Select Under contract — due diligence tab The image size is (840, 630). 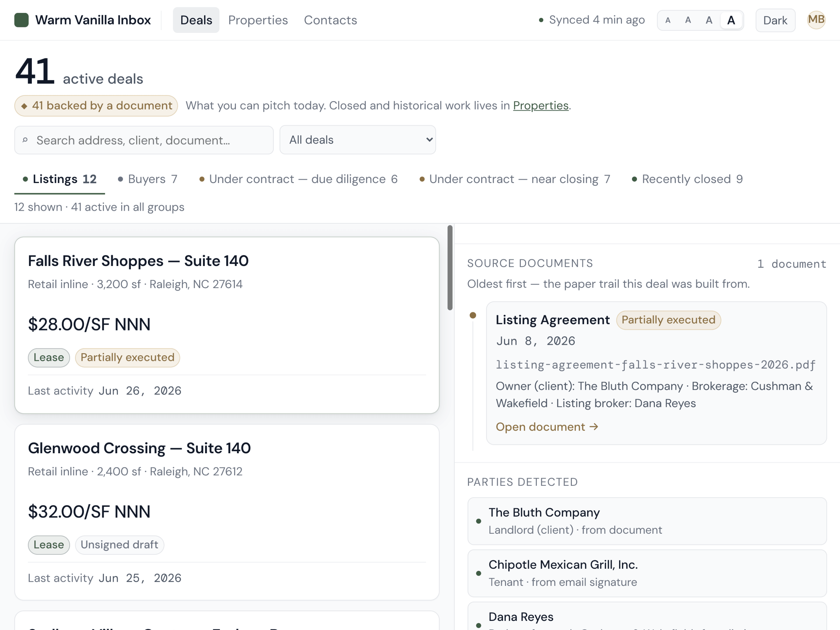pos(298,179)
